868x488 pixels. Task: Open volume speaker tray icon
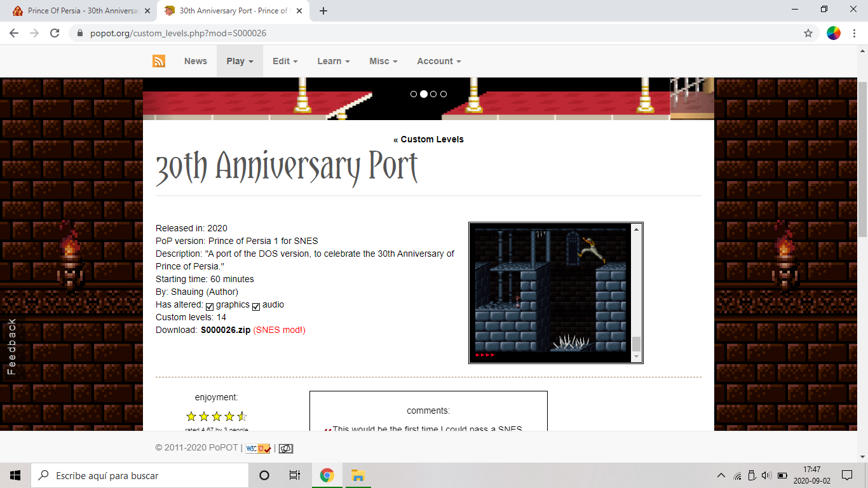coord(766,475)
